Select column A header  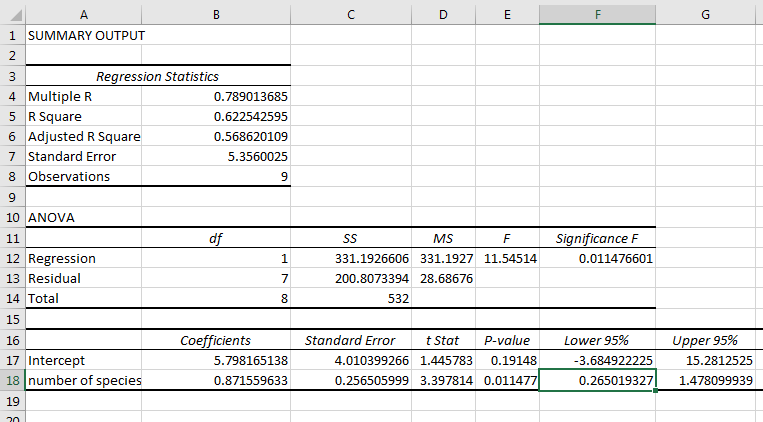coord(84,15)
